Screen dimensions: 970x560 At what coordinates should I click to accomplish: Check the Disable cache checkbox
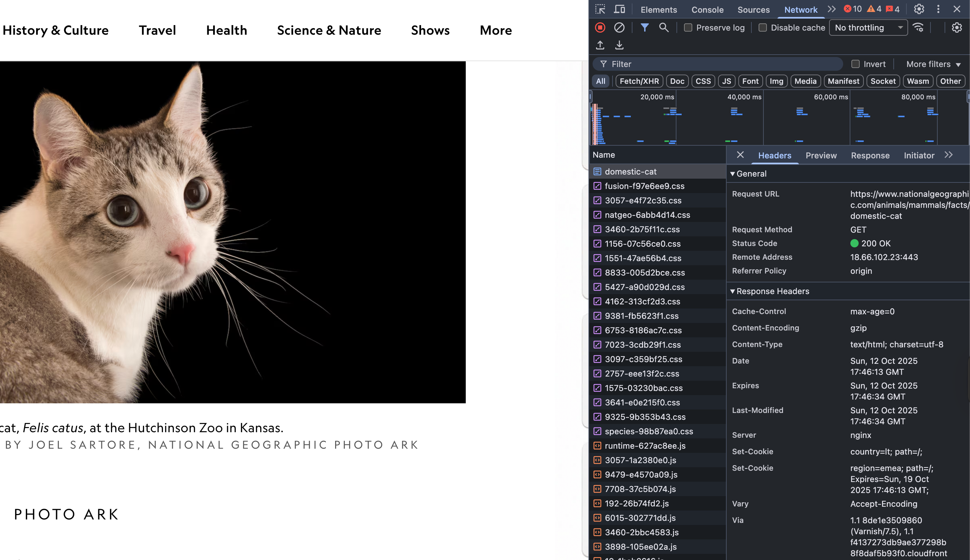tap(763, 28)
